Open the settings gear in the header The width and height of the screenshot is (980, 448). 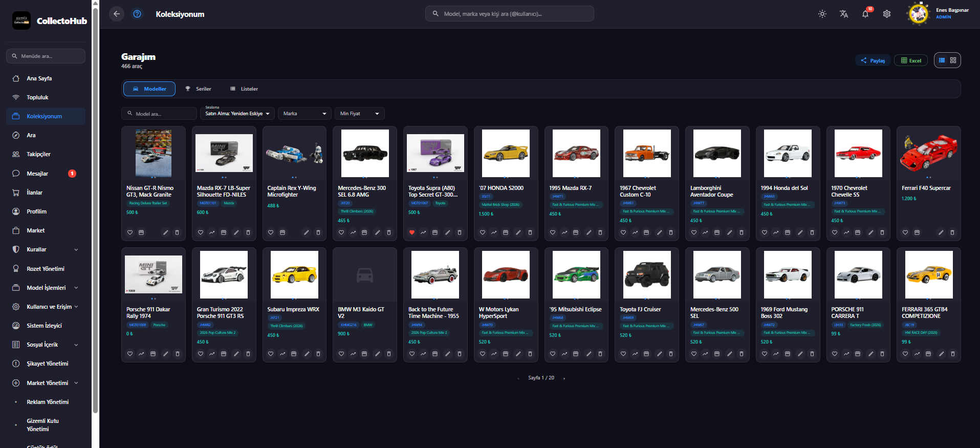[x=887, y=14]
